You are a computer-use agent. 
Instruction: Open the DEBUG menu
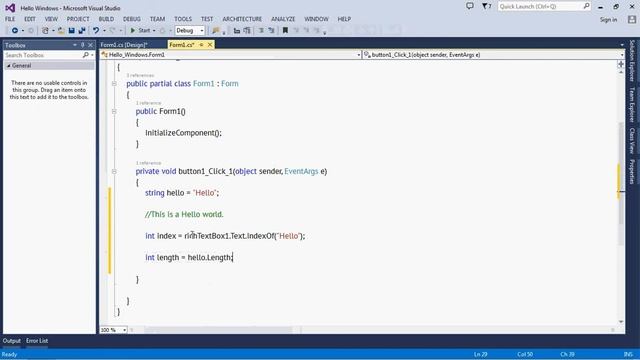click(132, 19)
